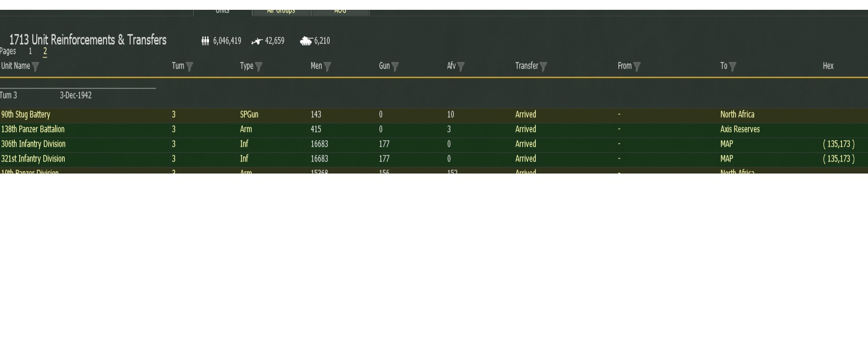Filter by the Men column
868x349 pixels.
coord(327,67)
